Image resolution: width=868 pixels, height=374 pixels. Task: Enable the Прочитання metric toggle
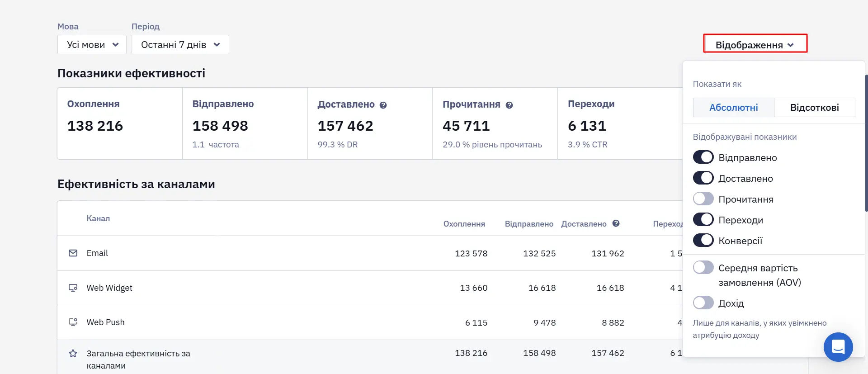[x=703, y=199]
